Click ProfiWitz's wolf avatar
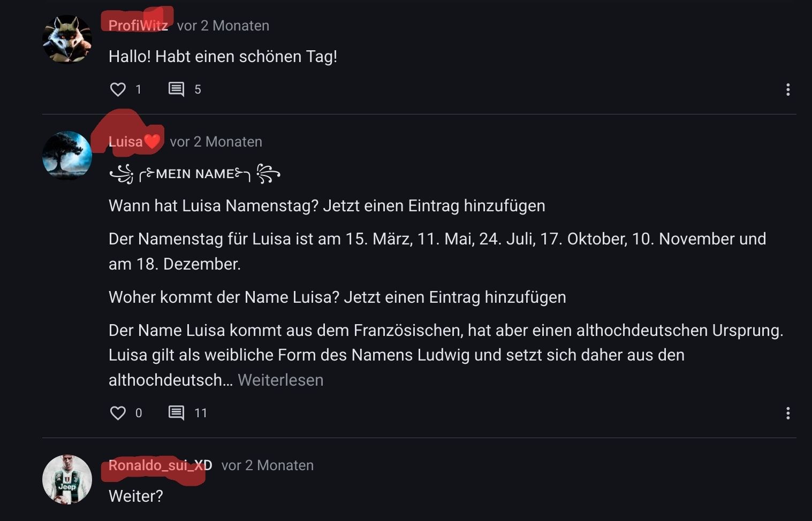Image resolution: width=812 pixels, height=521 pixels. [x=67, y=39]
